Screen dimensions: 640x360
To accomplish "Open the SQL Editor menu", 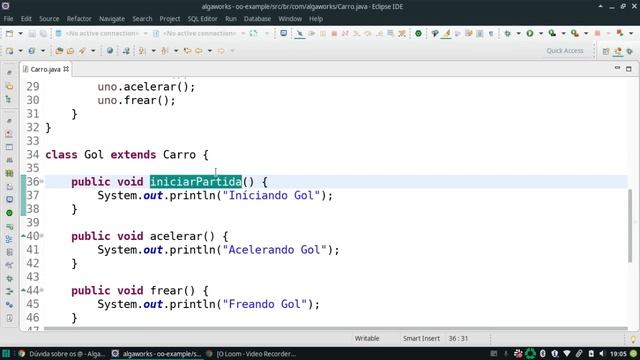I will (x=202, y=19).
